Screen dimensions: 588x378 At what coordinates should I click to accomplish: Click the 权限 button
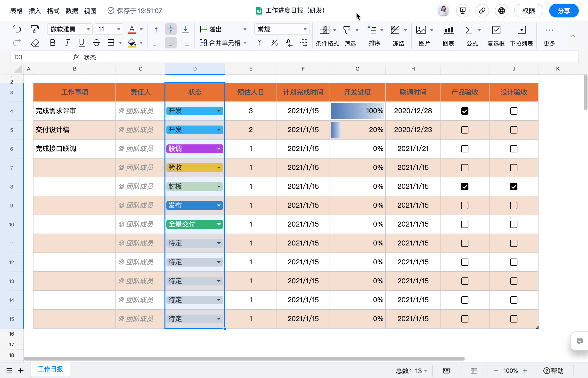(528, 11)
